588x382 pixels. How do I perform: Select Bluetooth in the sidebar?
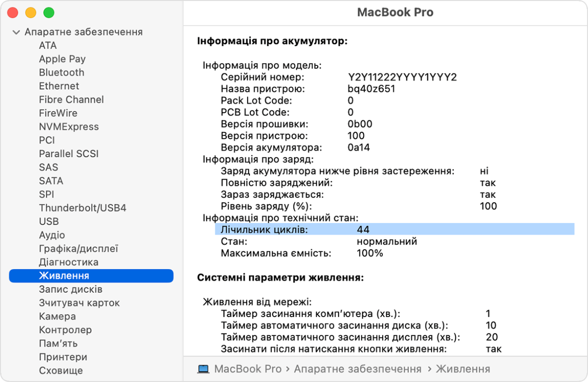pos(62,72)
